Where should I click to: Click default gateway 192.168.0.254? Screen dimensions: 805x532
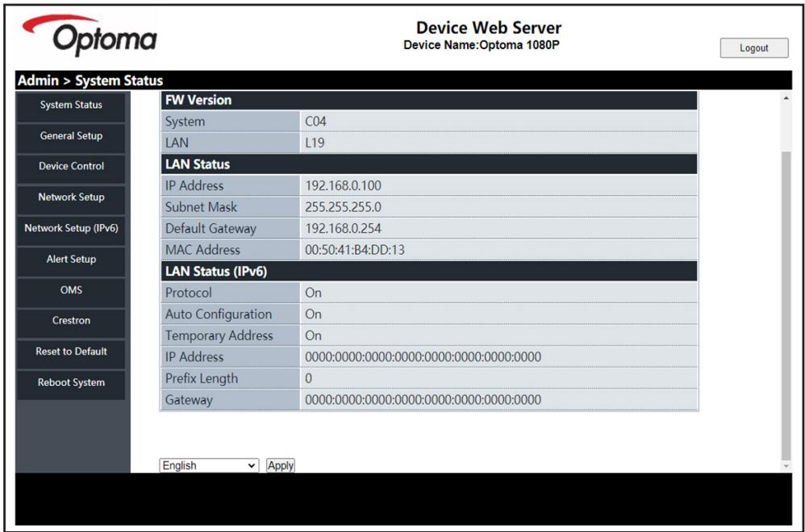pyautogui.click(x=343, y=229)
